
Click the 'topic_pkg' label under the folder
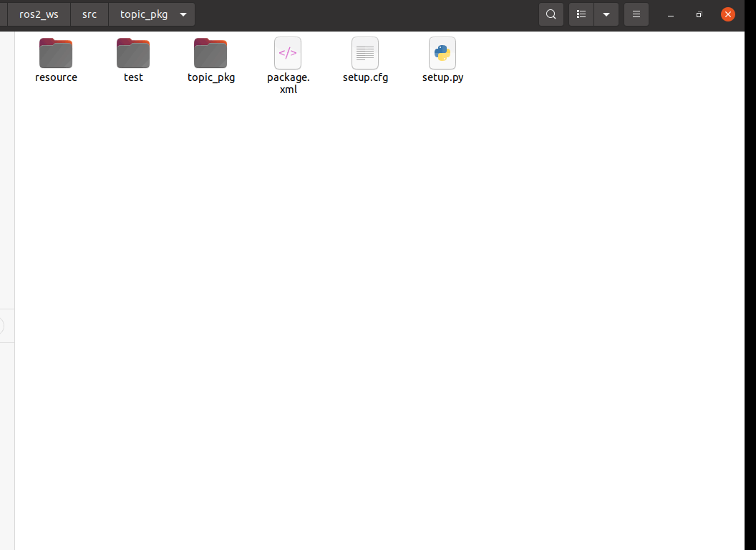210,77
